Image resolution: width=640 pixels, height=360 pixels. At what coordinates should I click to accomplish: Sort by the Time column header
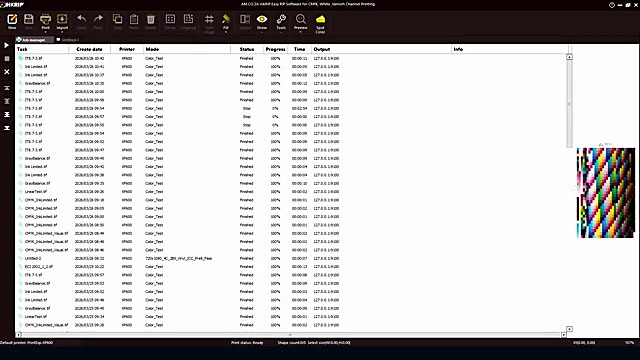pyautogui.click(x=299, y=49)
